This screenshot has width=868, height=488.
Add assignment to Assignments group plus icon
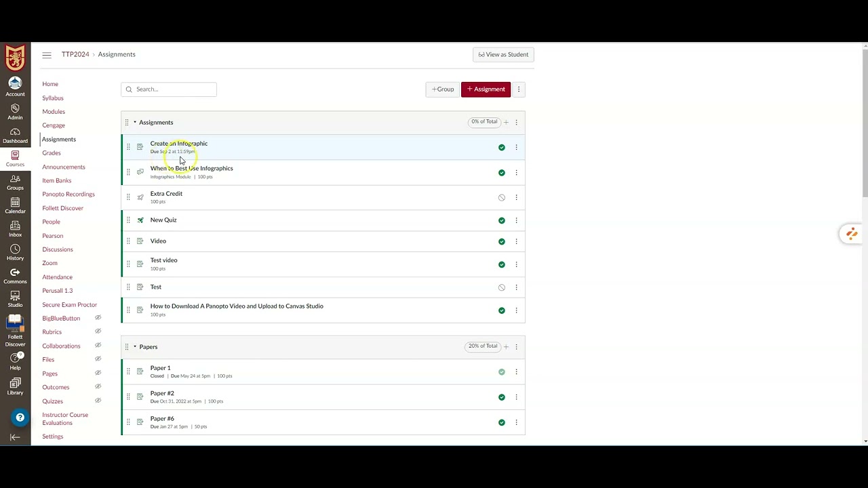tap(505, 123)
